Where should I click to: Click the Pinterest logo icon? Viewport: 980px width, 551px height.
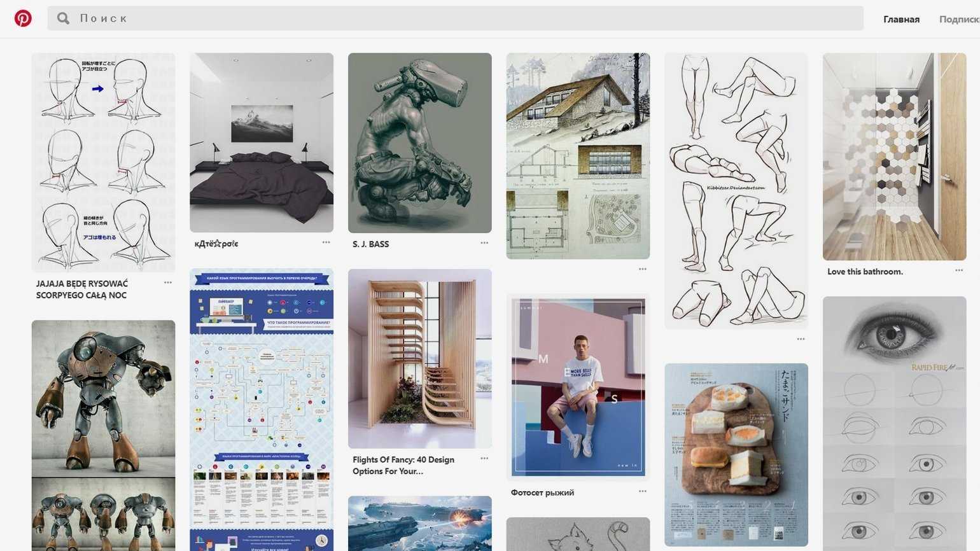(x=23, y=18)
